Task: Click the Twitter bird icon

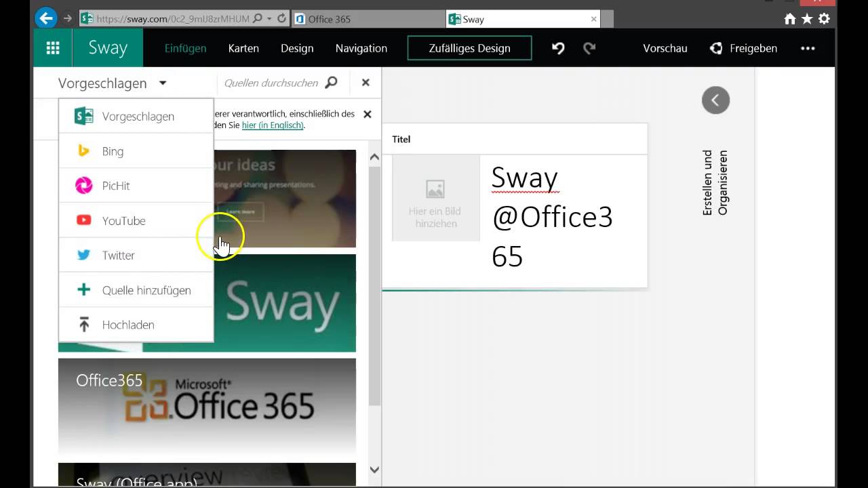Action: click(83, 256)
